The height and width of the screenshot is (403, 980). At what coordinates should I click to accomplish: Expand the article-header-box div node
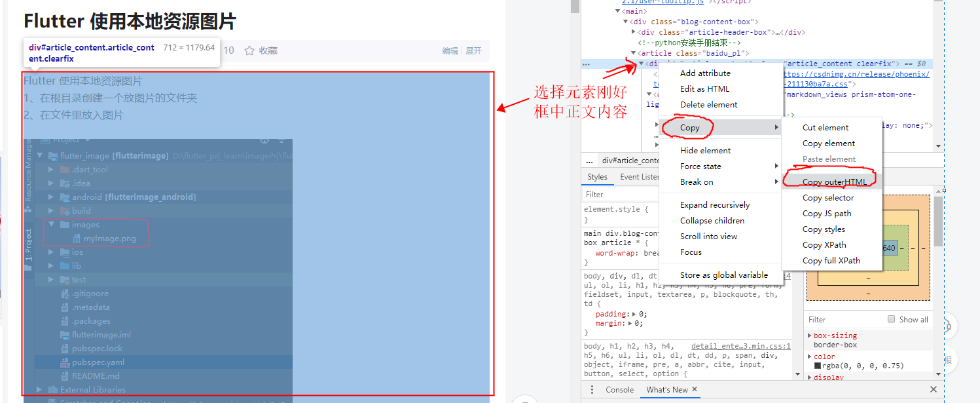(633, 32)
